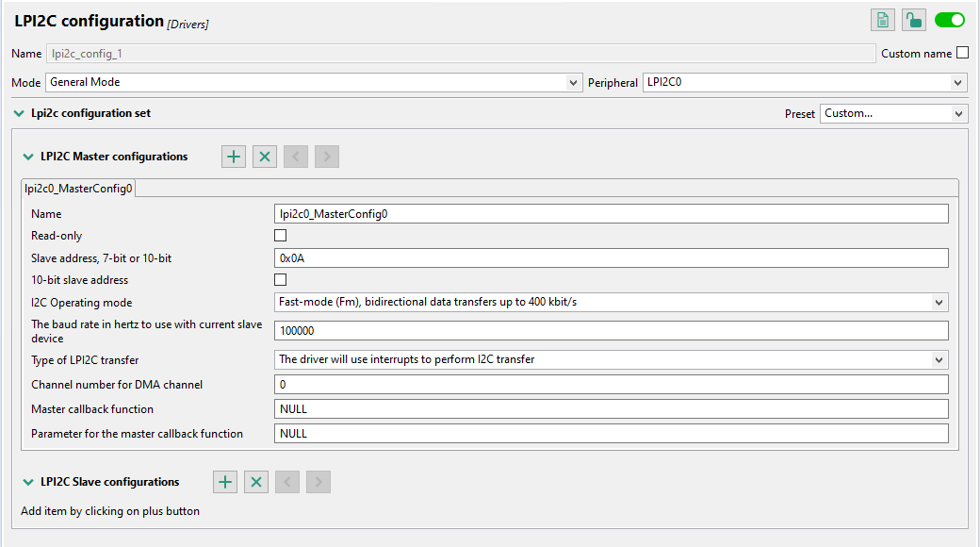Add a new LPI2C Slave configuration
980x547 pixels.
(x=225, y=482)
